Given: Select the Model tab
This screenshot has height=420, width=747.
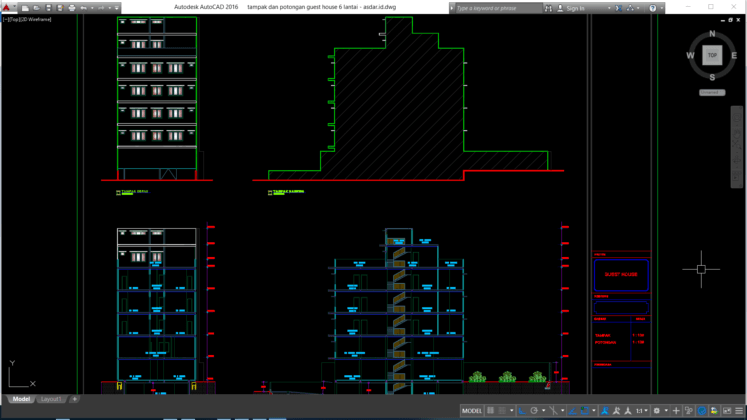Looking at the screenshot, I should 21,399.
